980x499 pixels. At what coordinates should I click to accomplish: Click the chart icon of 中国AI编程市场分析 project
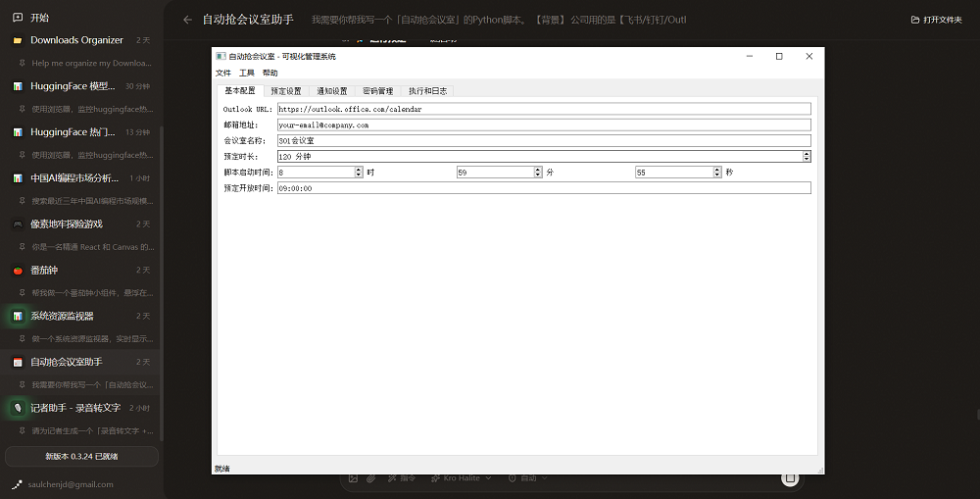pyautogui.click(x=18, y=178)
